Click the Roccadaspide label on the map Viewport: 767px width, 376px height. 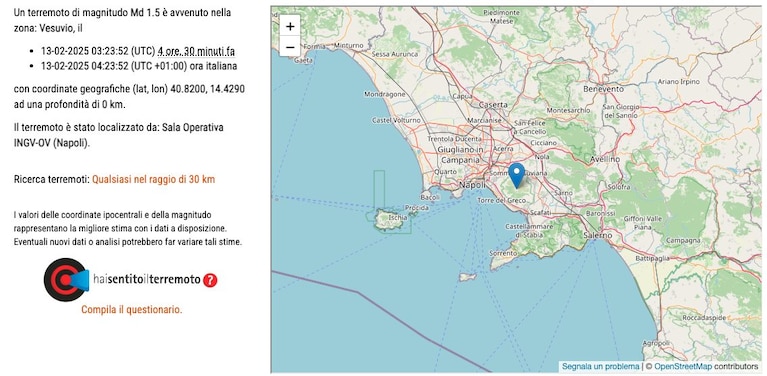pyautogui.click(x=704, y=317)
